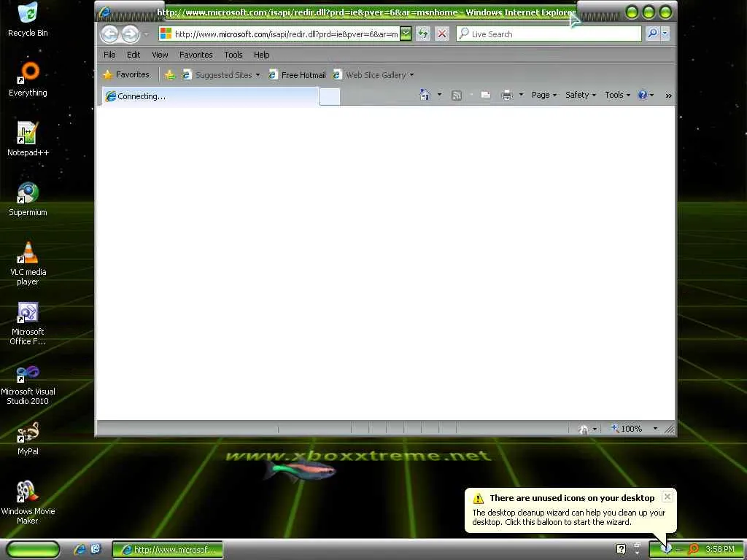
Task: Open Web Slice Gallery dropdown
Action: pos(373,75)
